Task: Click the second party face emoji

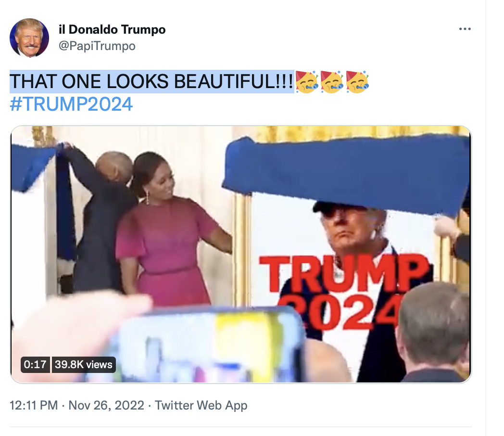Action: click(332, 82)
